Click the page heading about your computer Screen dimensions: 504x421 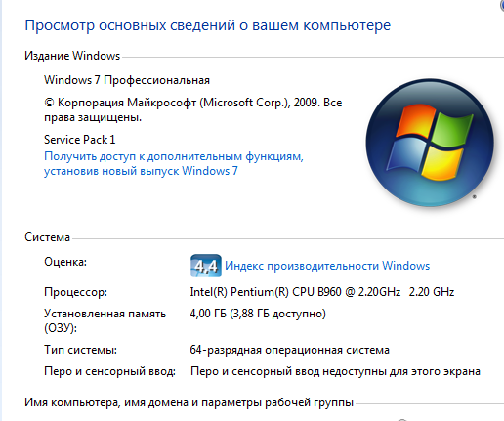[207, 25]
